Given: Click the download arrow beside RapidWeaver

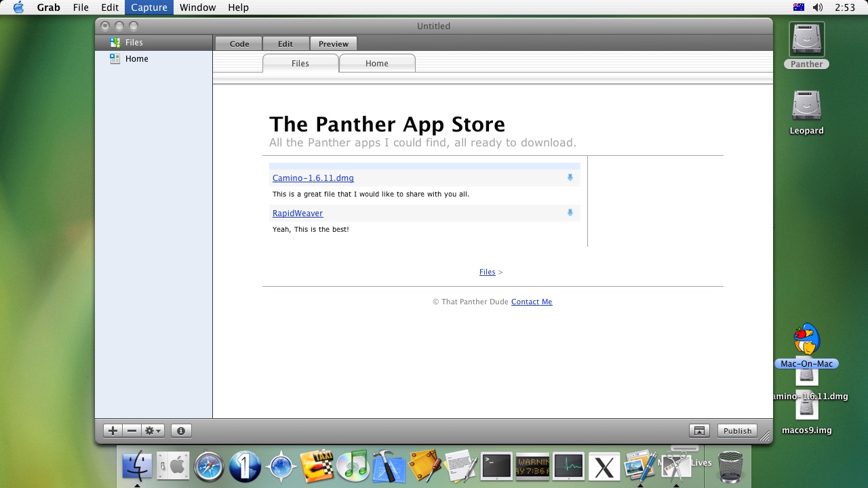Looking at the screenshot, I should (570, 213).
